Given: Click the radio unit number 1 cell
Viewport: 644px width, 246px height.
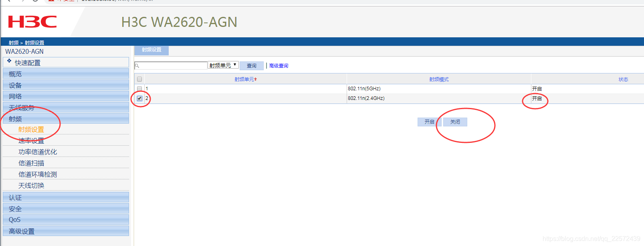Looking at the screenshot, I should [245, 89].
